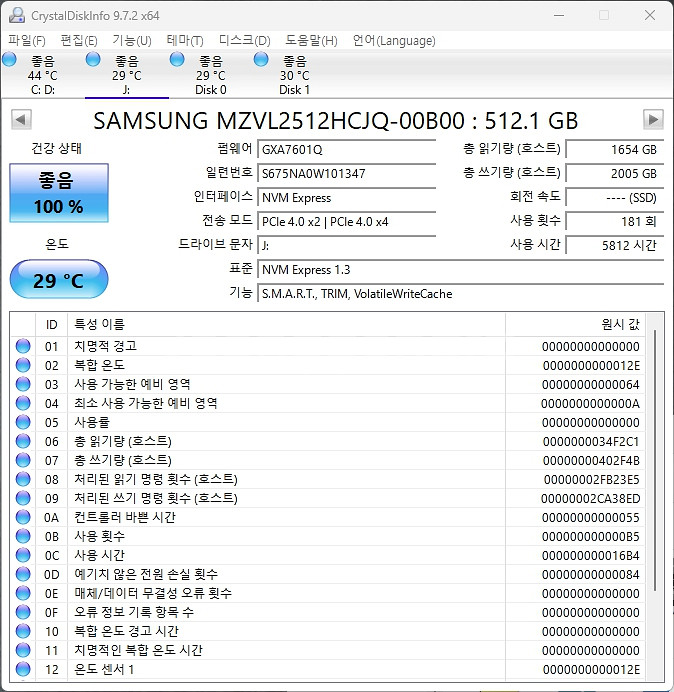Click status orb for 0A 컨트롤러 바쁜 시간
The image size is (674, 692).
click(x=23, y=517)
